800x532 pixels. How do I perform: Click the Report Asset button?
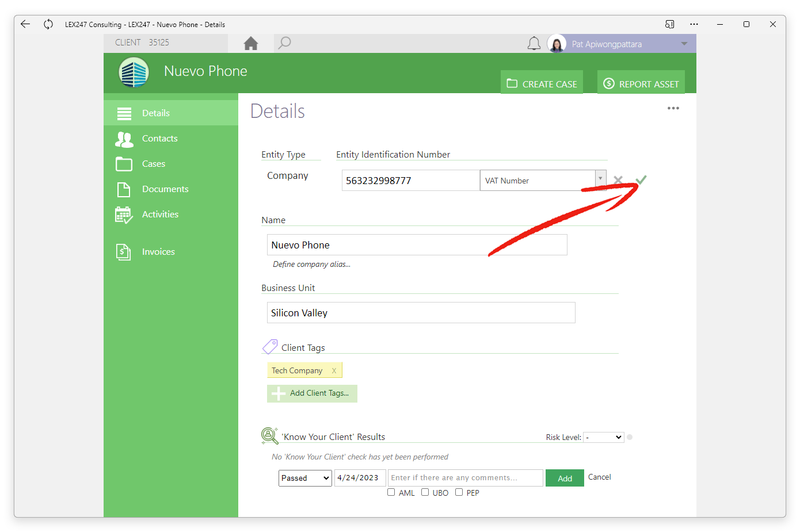point(641,82)
